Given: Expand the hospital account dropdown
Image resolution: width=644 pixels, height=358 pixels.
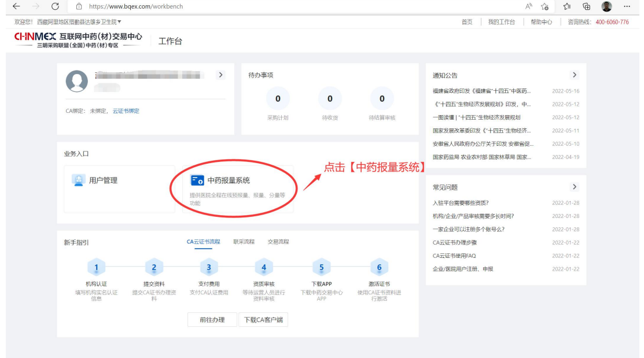Looking at the screenshot, I should tap(79, 22).
